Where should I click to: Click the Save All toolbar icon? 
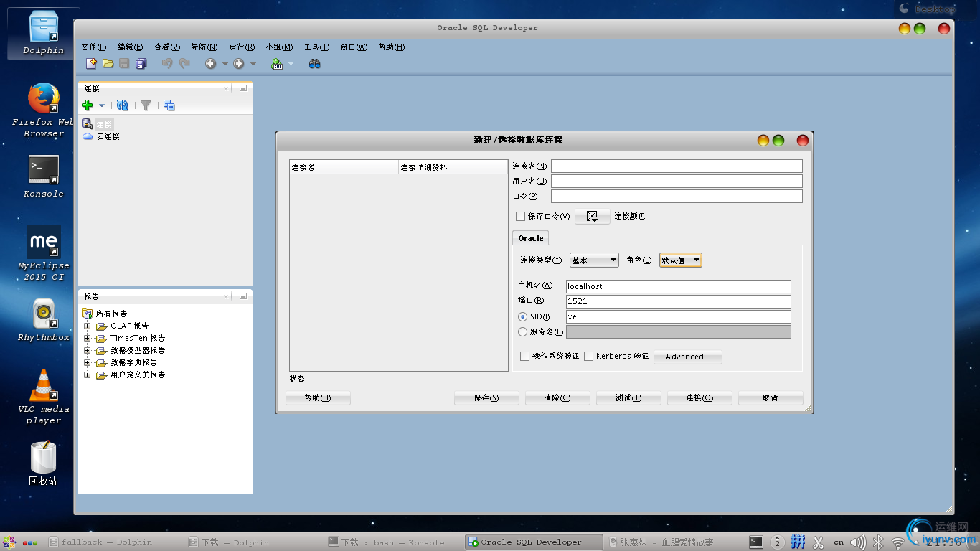(x=141, y=64)
